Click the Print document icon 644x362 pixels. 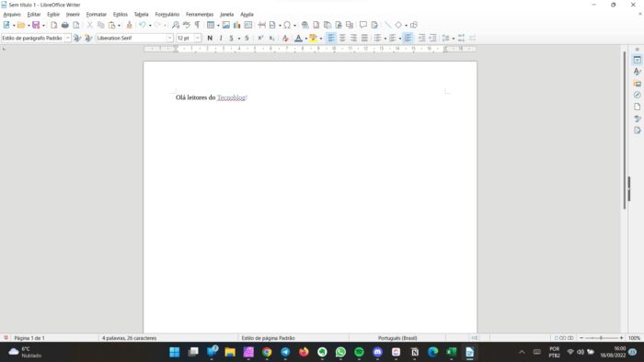pos(65,25)
